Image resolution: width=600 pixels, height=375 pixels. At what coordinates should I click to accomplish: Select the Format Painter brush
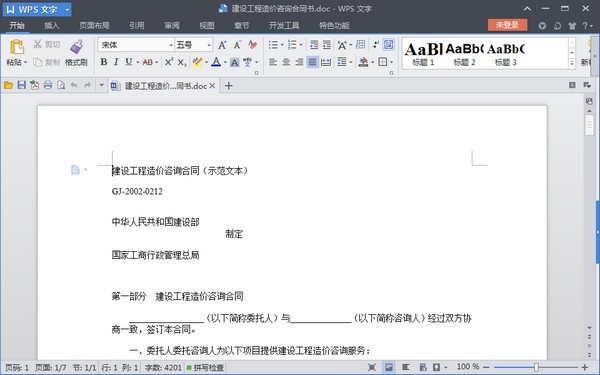76,47
